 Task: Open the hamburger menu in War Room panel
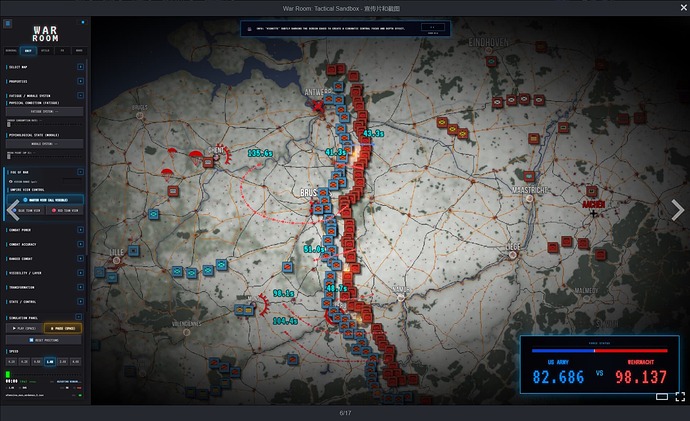coord(7,23)
